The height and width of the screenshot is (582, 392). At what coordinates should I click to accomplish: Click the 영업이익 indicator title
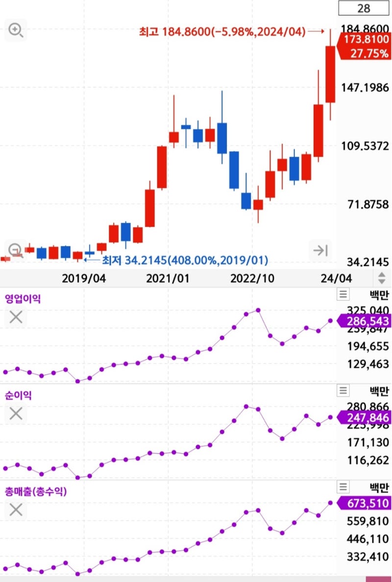[x=23, y=299]
